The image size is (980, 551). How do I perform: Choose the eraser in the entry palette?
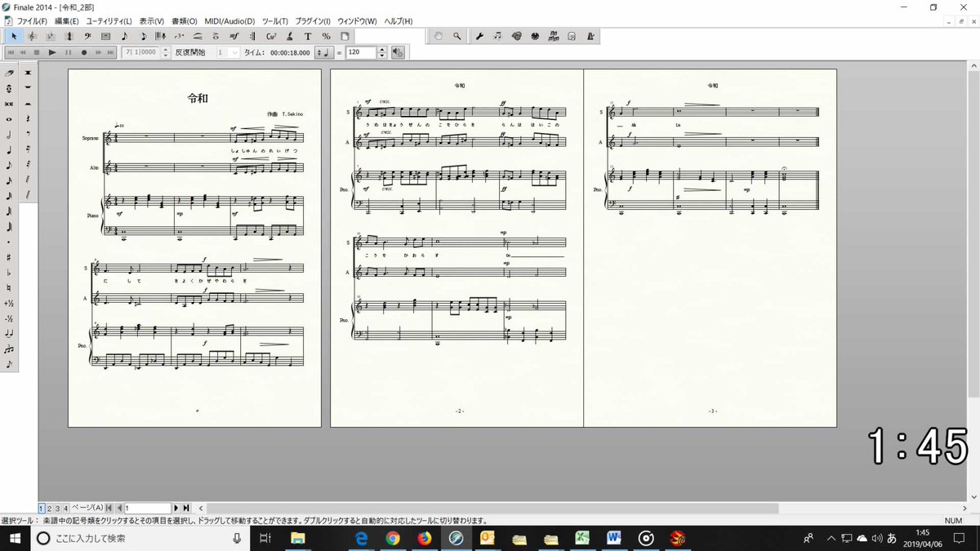tap(9, 73)
